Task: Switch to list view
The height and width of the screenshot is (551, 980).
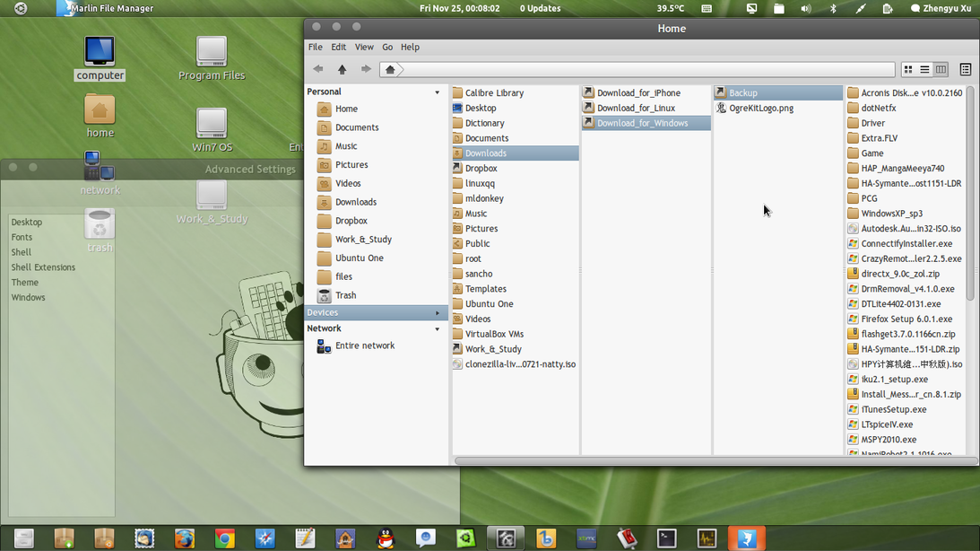Action: point(924,69)
